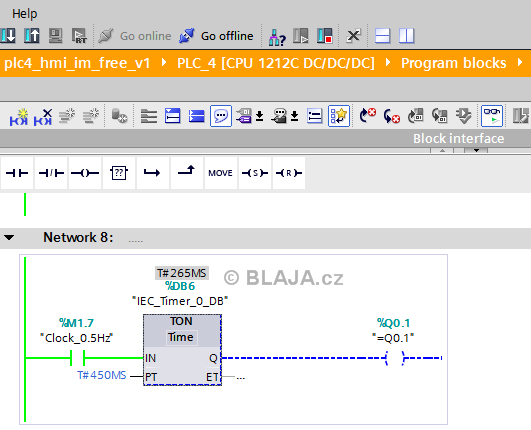Split editor space horizontally
The width and height of the screenshot is (531, 430).
click(x=383, y=36)
